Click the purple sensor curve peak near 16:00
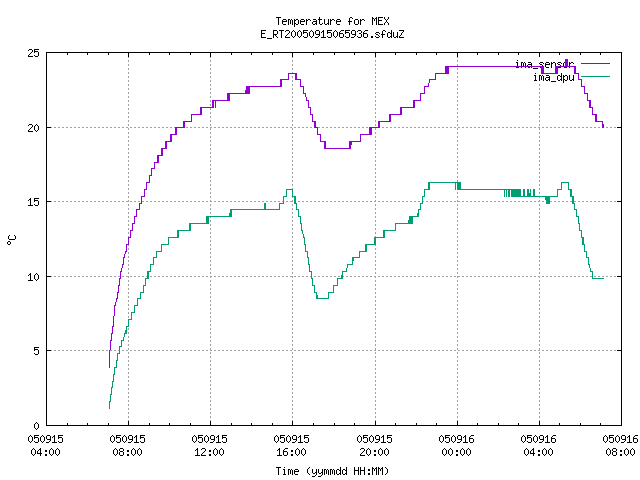Screen dimensions: 640x480 (x=292, y=74)
